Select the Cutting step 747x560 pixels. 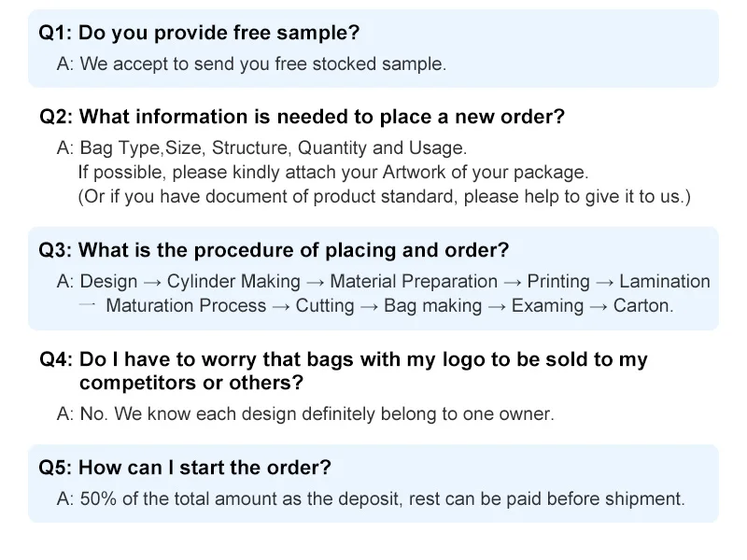[x=325, y=305]
